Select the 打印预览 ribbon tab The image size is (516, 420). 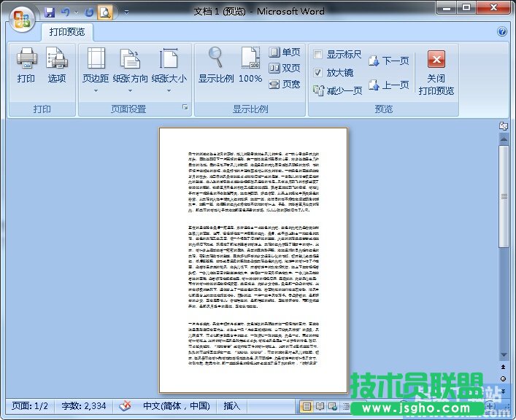tap(67, 32)
